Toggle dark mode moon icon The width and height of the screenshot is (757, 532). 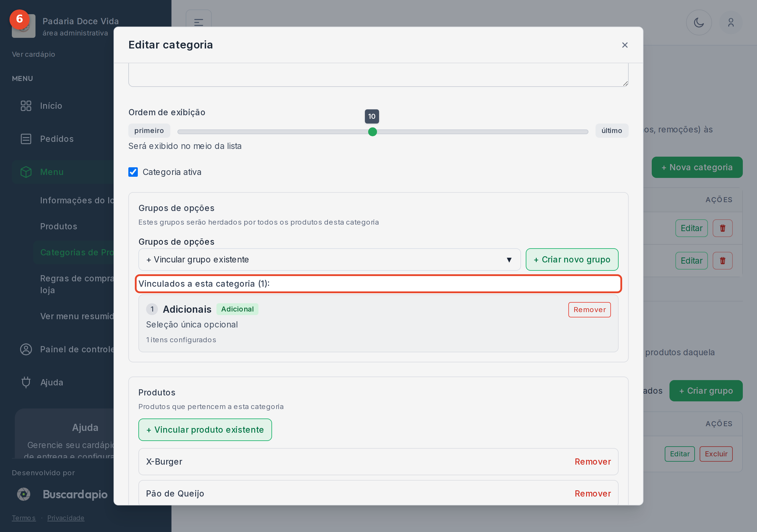coord(699,22)
